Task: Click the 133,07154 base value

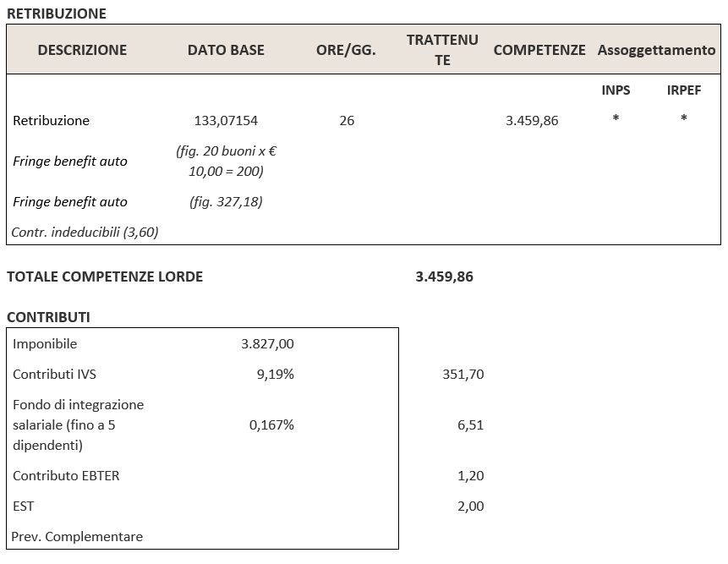Action: (226, 120)
